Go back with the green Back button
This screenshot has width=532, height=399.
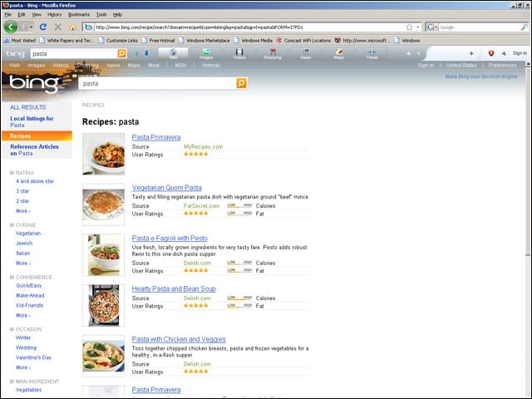(11, 27)
